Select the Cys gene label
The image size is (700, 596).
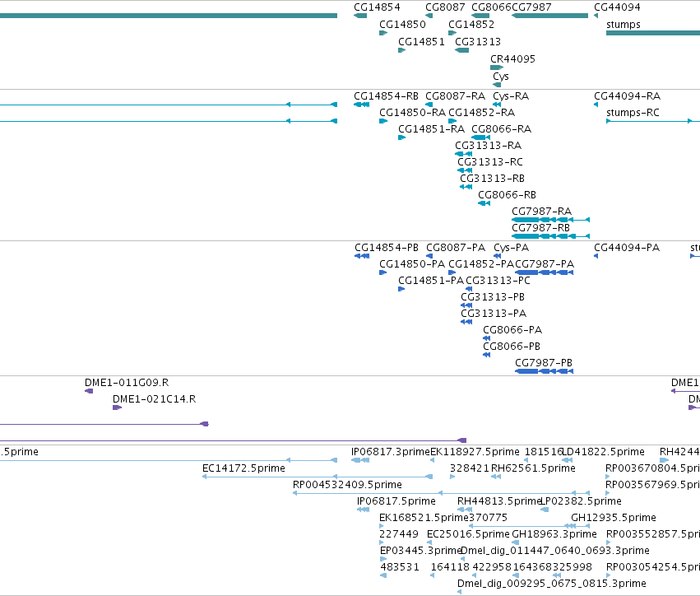(x=501, y=77)
